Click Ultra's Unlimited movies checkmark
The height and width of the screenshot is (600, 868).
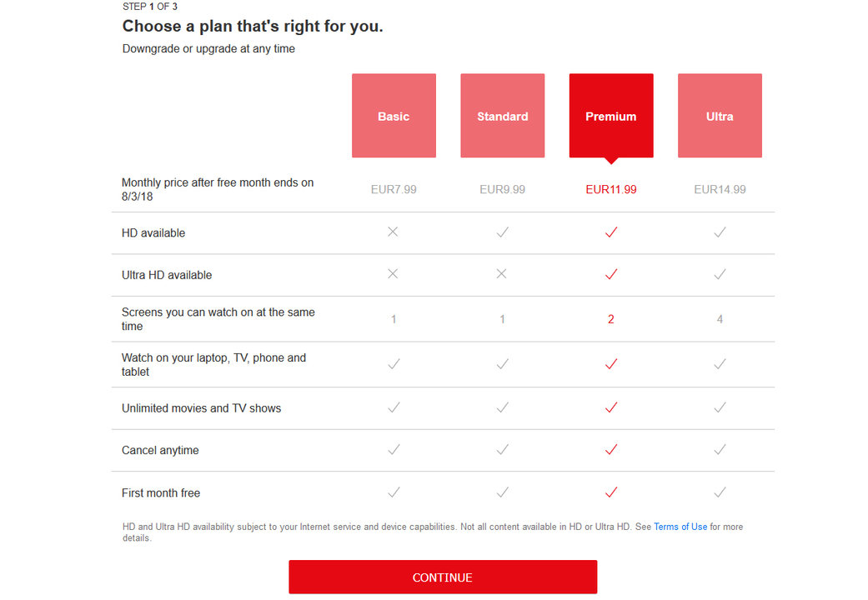[x=720, y=407]
